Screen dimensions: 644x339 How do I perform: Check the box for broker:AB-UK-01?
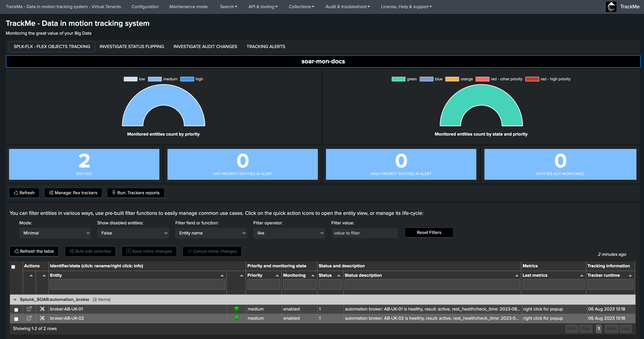click(16, 310)
